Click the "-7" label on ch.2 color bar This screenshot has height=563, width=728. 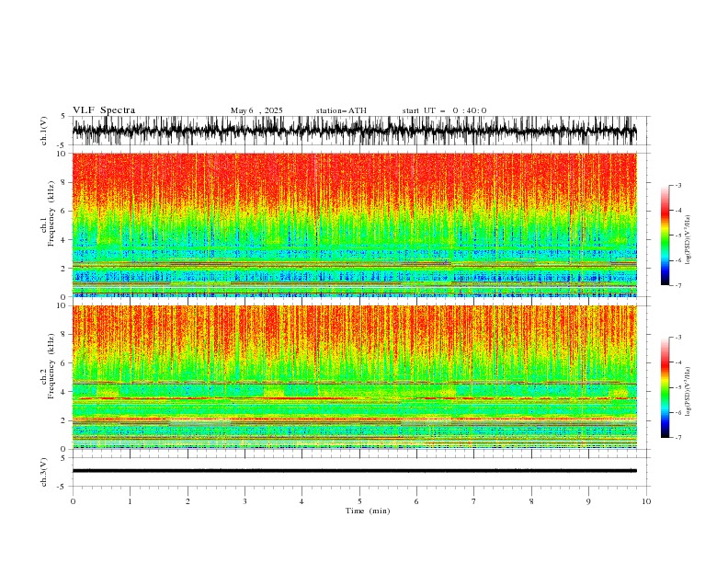pos(677,438)
